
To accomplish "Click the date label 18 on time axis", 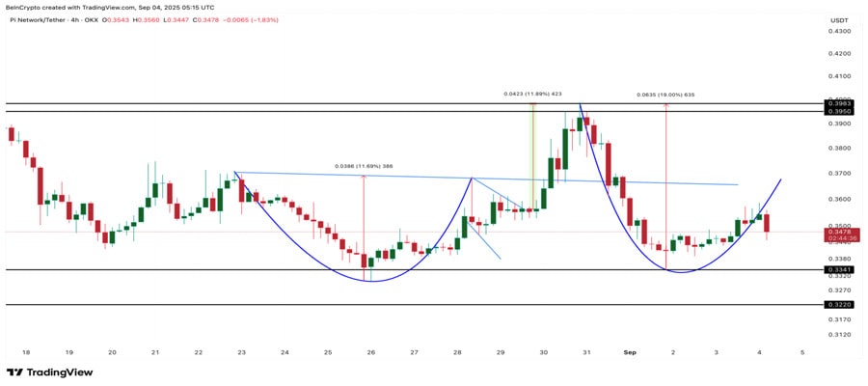I will click(26, 352).
